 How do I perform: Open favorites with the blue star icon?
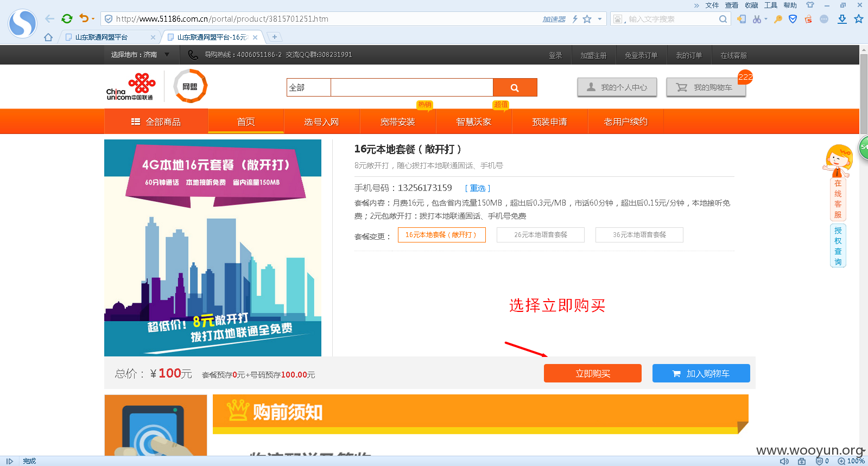tap(859, 19)
